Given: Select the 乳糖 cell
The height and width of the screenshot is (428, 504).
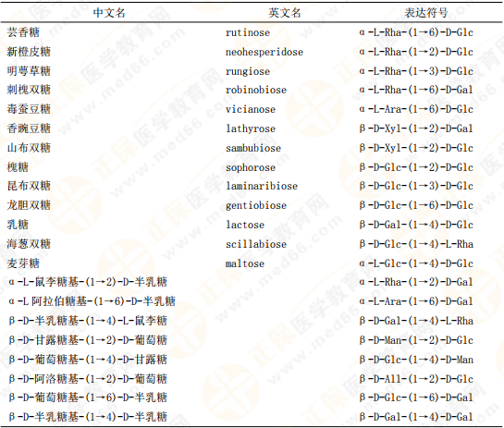Looking at the screenshot, I should [18, 225].
